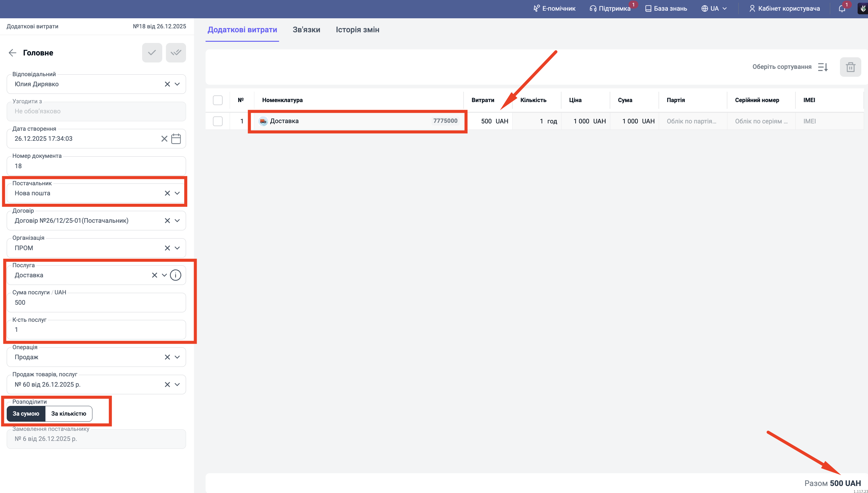Expand the Договір dropdown

177,221
